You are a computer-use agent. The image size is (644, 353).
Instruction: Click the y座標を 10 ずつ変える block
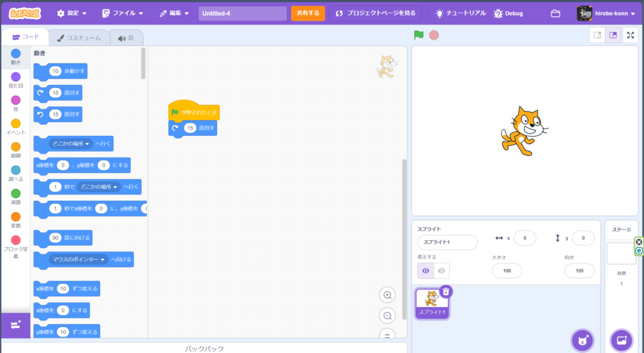[x=67, y=332]
